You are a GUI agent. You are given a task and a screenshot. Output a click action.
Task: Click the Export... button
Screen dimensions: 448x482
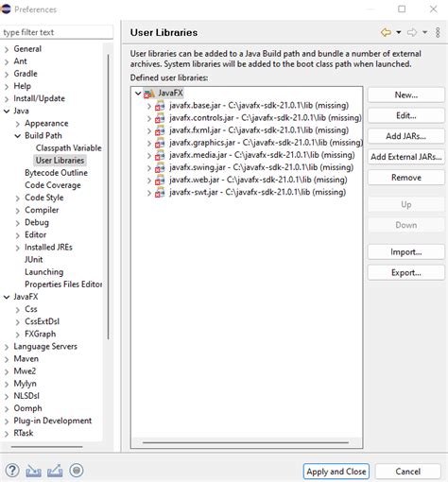pos(406,272)
